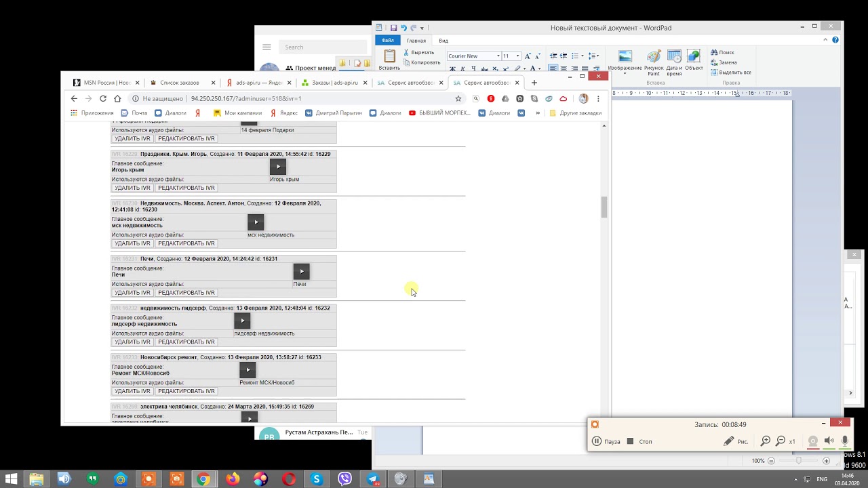Toggle the webcam in the recorder
The image size is (868, 488).
813,441
